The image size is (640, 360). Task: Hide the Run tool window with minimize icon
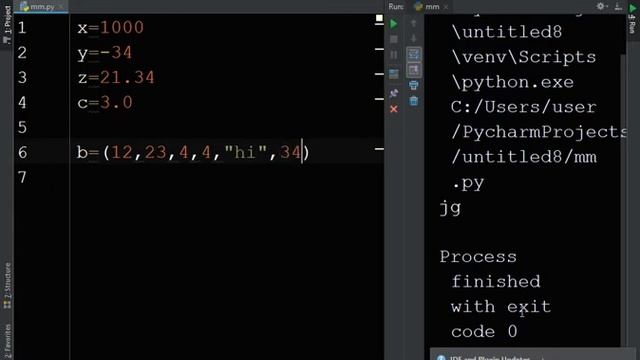(x=618, y=6)
